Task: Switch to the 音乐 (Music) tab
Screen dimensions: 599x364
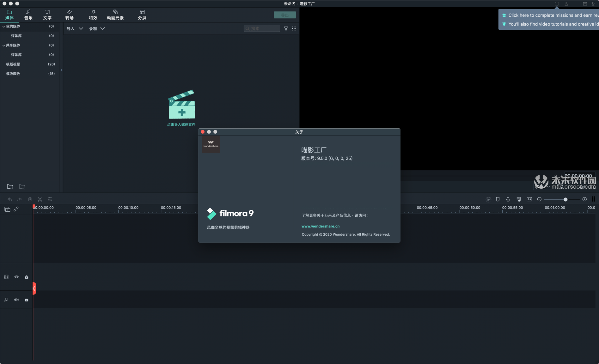Action: [28, 15]
